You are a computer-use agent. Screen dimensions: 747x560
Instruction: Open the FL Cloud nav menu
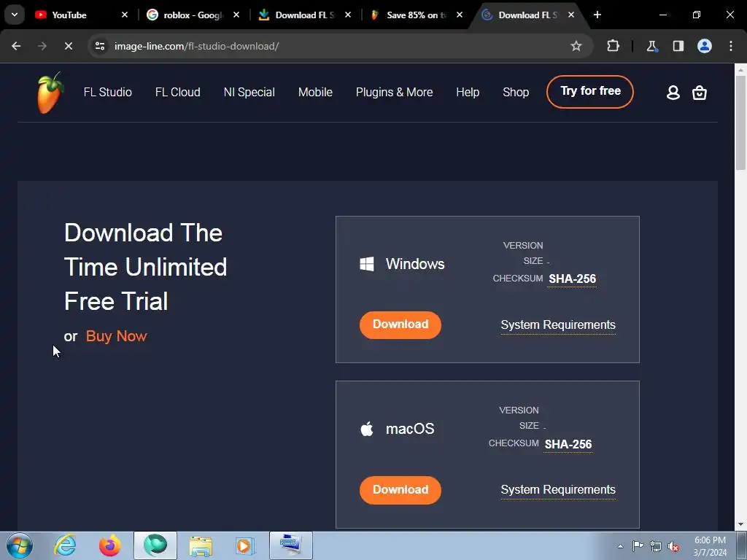tap(178, 92)
